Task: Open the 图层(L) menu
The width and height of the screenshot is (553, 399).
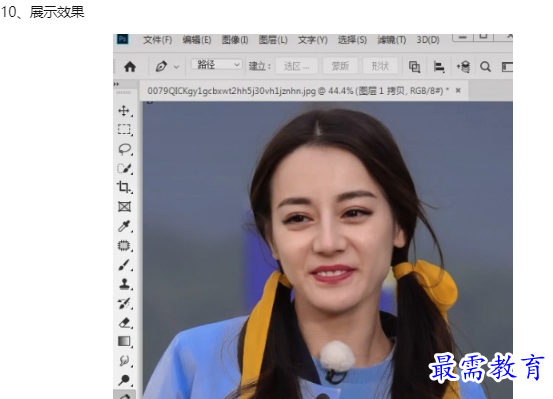Action: coord(273,40)
